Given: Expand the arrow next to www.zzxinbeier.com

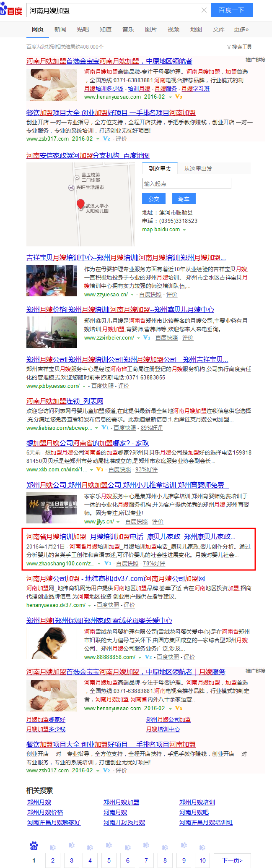Looking at the screenshot, I should pyautogui.click(x=138, y=338).
